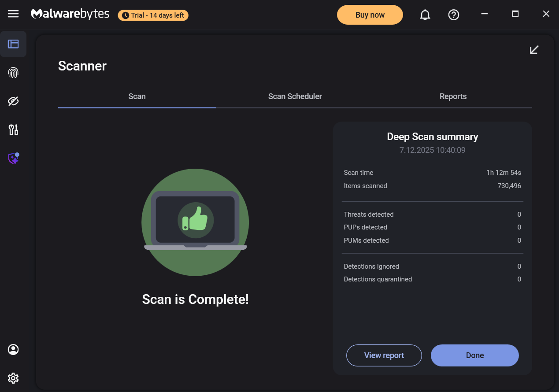Minimize the Malwarebytes window
Screen dimensions: 559x392
click(485, 14)
